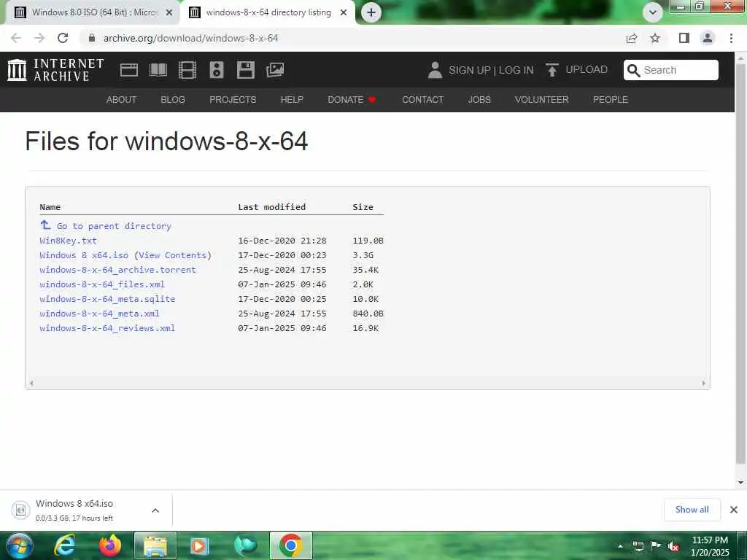Open the BLOG menu item
This screenshot has width=747, height=560.
[173, 99]
